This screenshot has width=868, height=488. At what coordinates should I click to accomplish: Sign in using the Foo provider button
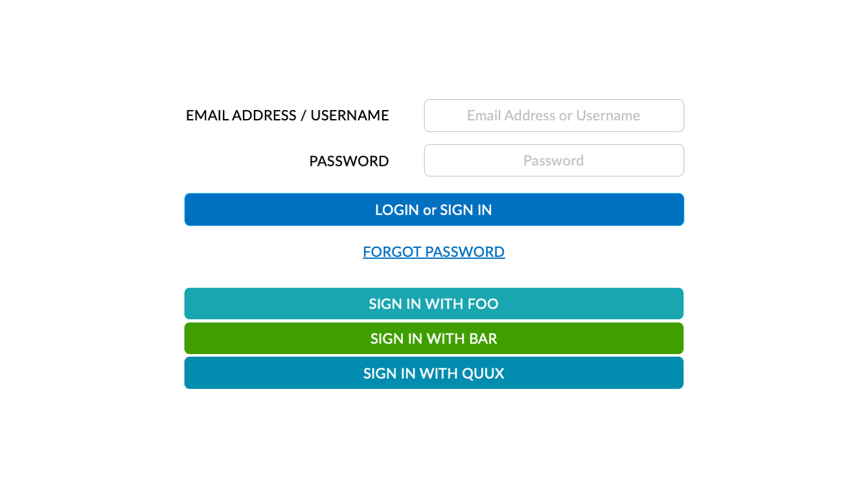click(x=433, y=304)
